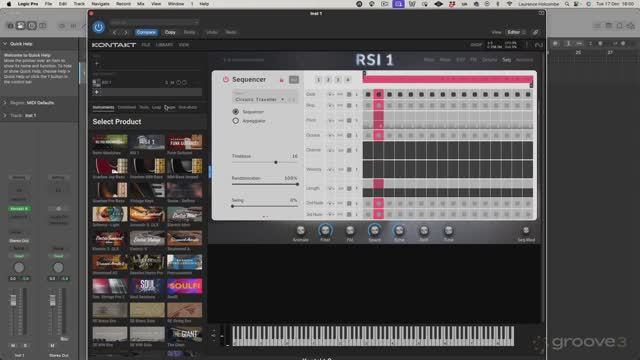The image size is (640, 360).
Task: Open the FM page tab in RSI 1
Action: pyautogui.click(x=473, y=60)
